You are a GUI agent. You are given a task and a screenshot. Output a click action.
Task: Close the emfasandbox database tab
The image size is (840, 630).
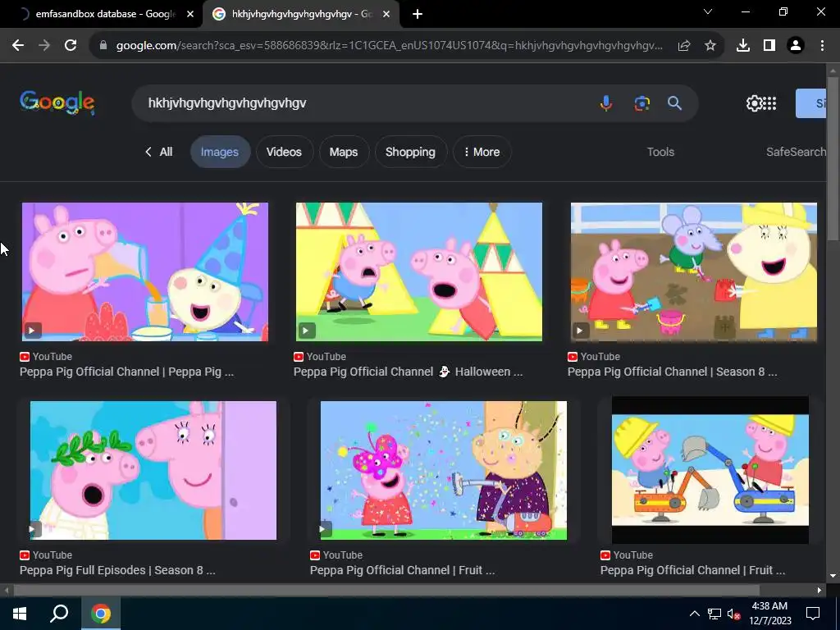pos(190,15)
